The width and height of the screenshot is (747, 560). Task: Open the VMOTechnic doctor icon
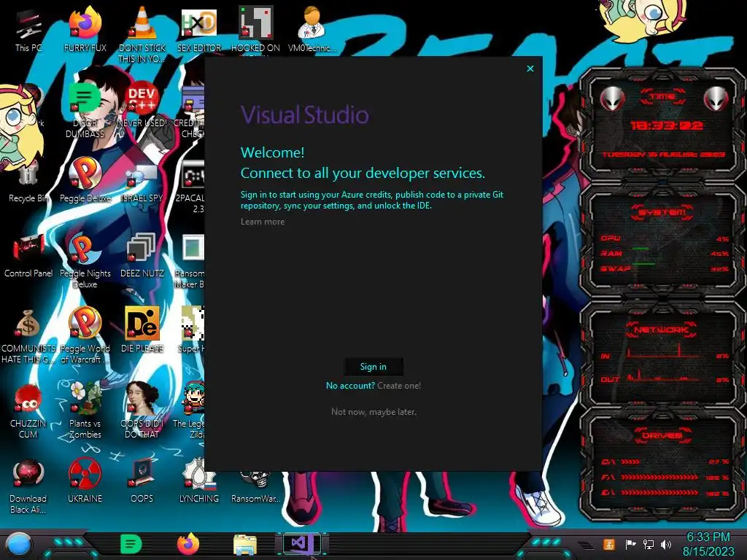[312, 30]
